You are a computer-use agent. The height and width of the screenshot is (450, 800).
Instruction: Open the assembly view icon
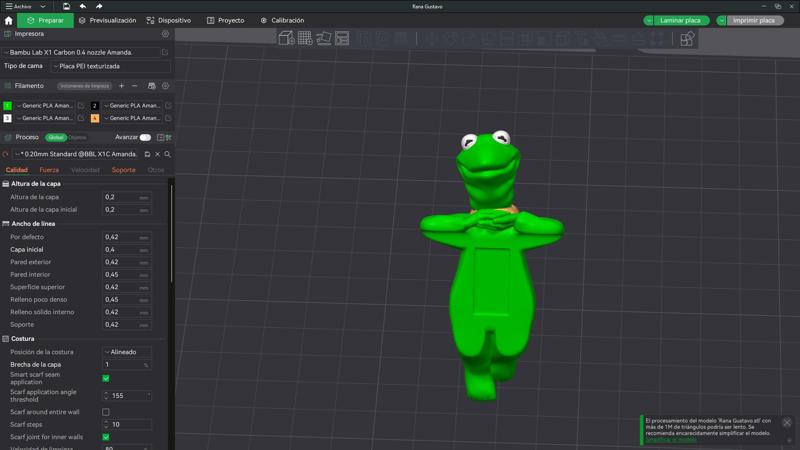tap(687, 39)
